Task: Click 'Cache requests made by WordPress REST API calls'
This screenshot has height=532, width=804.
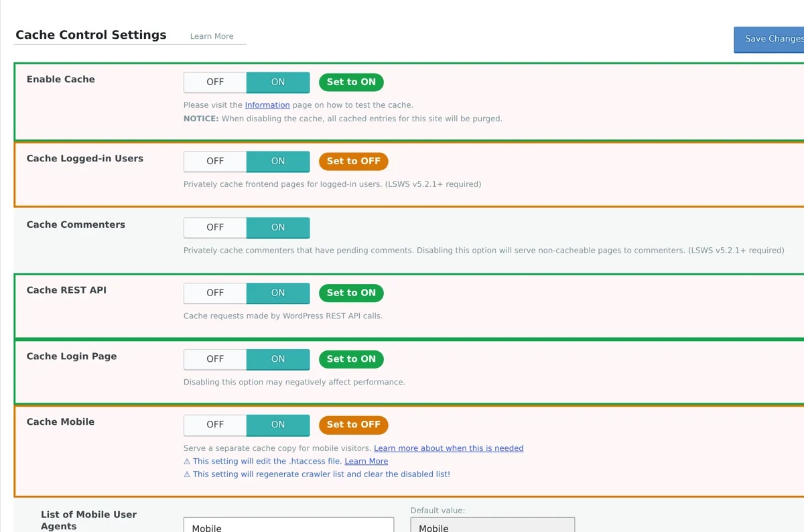Action: (283, 316)
